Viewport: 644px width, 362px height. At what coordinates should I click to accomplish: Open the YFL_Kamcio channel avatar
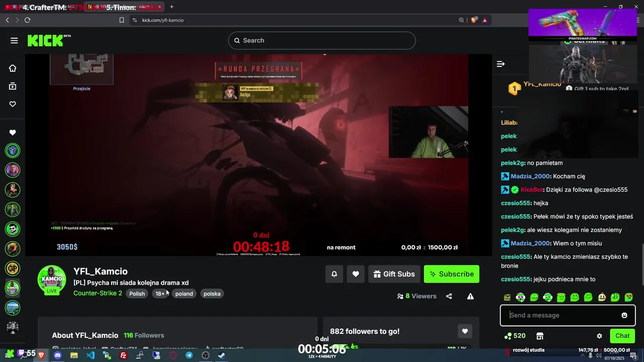[x=52, y=280]
